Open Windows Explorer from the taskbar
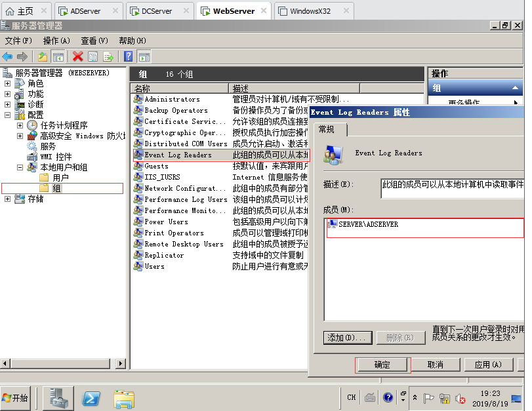 (124, 398)
